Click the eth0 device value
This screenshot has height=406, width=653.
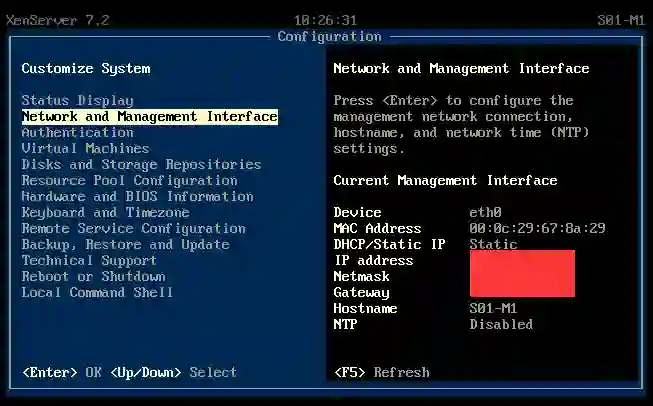tap(485, 213)
